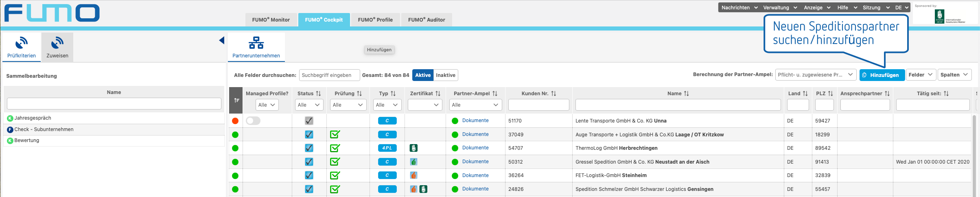This screenshot has height=197, width=980.
Task: Toggle Status checkbox for customer 51170
Action: click(309, 121)
